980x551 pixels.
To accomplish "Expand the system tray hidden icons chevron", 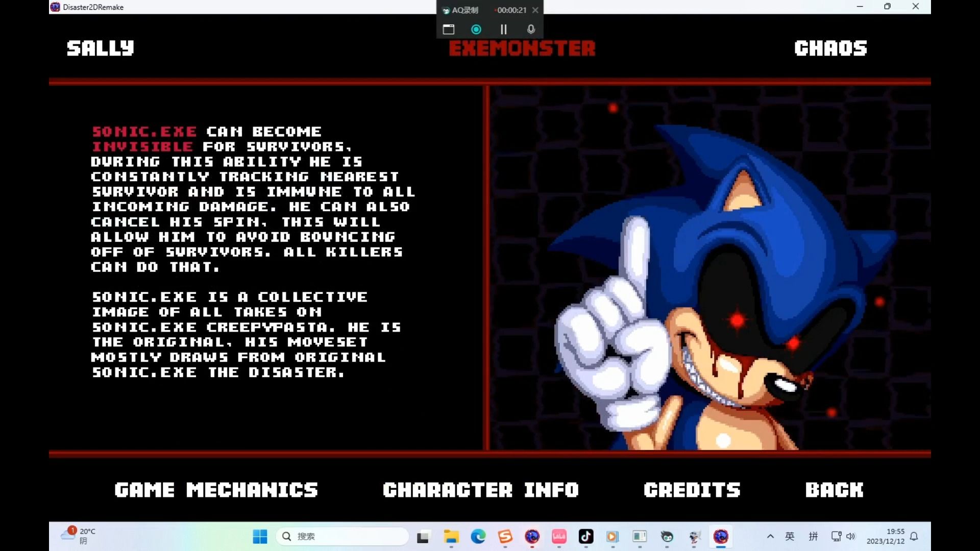I will point(770,536).
